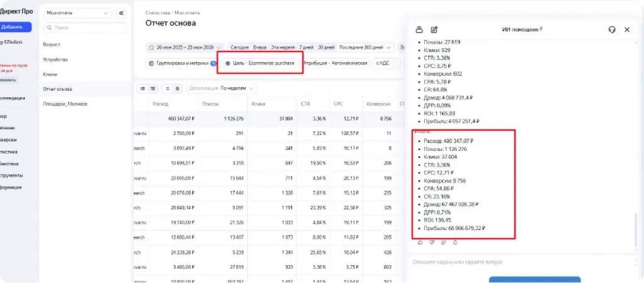This screenshot has width=644, height=283.
Task: Click the 25,65 % CTR cell
Action: pos(318,252)
